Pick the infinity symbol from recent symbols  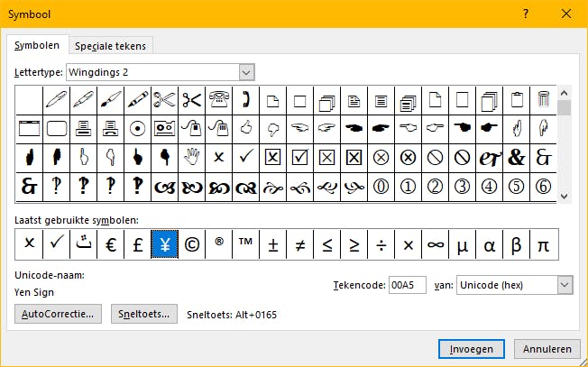435,244
